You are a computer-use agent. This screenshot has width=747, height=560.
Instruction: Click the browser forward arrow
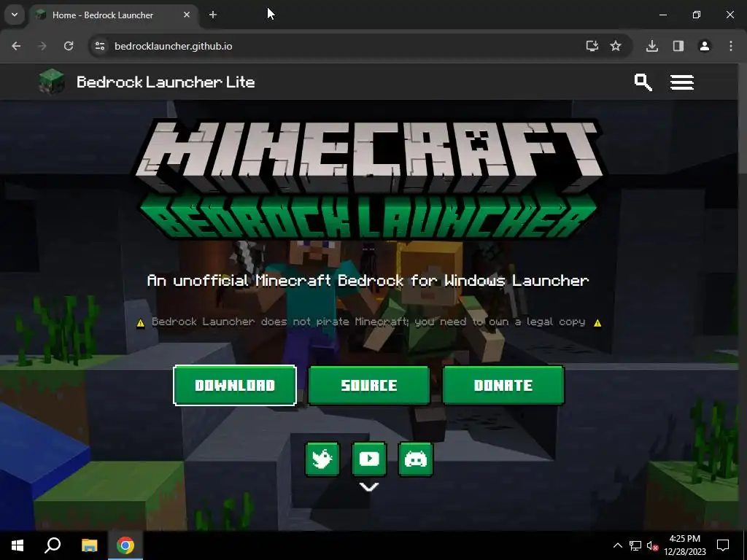tap(42, 46)
